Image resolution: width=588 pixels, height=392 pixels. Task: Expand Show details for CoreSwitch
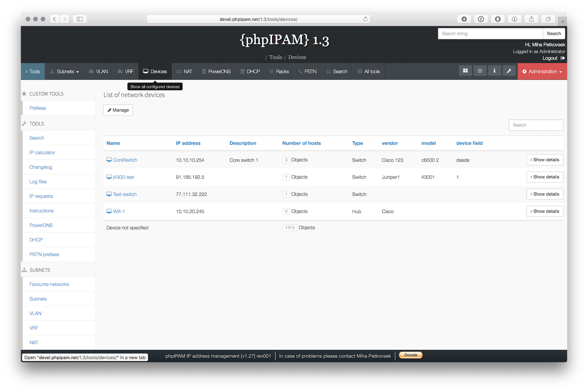545,160
